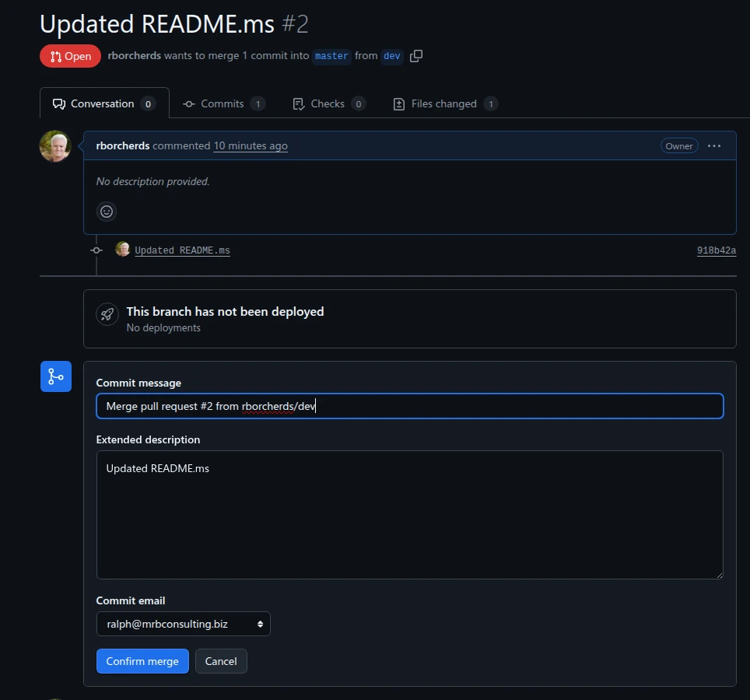Click the Open pull request status badge
This screenshot has width=750, height=700.
click(70, 56)
